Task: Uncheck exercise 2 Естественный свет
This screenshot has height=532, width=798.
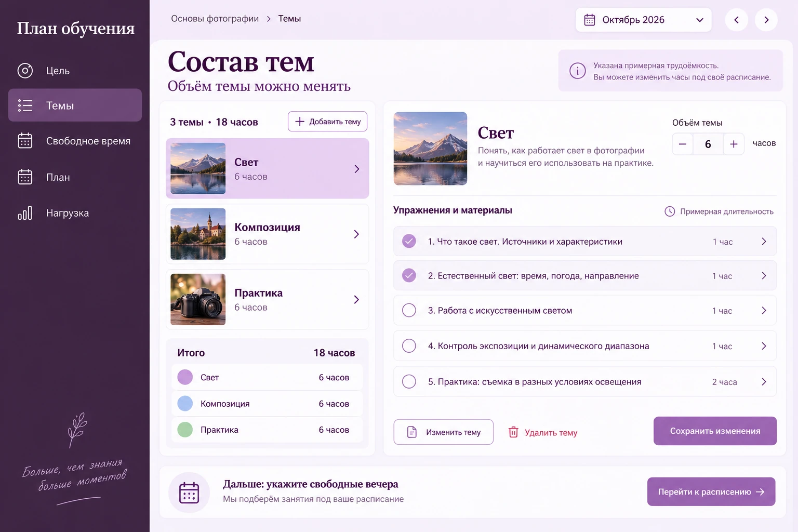Action: [x=409, y=275]
